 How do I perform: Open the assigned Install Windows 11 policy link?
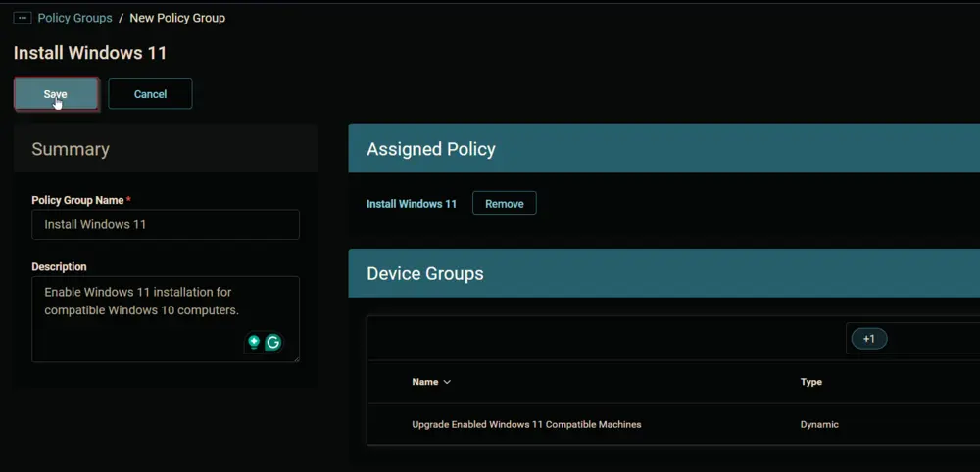pos(412,204)
